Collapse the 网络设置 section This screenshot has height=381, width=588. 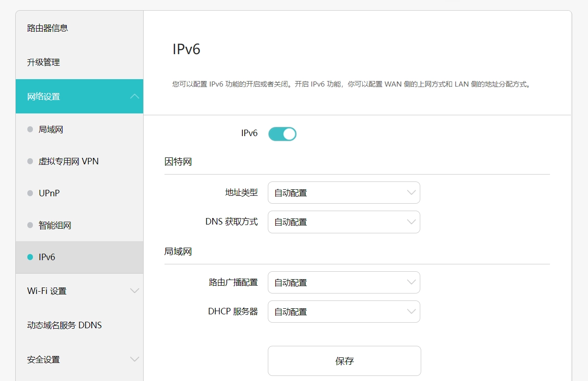pos(79,96)
